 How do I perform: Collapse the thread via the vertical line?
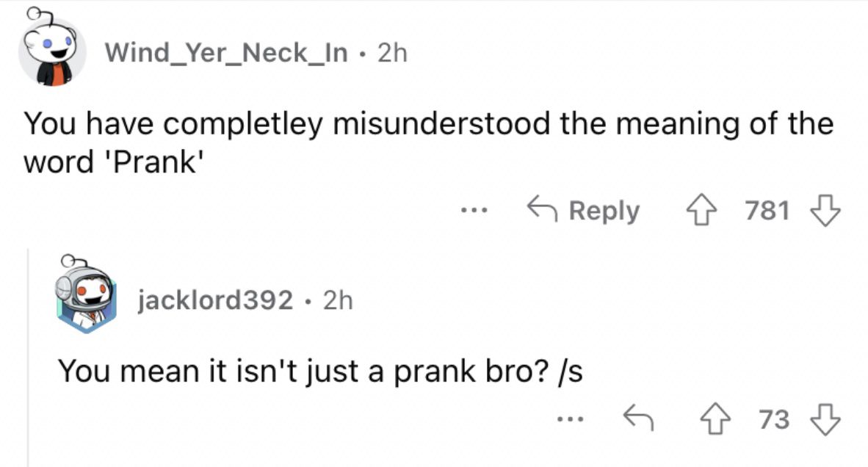28,358
